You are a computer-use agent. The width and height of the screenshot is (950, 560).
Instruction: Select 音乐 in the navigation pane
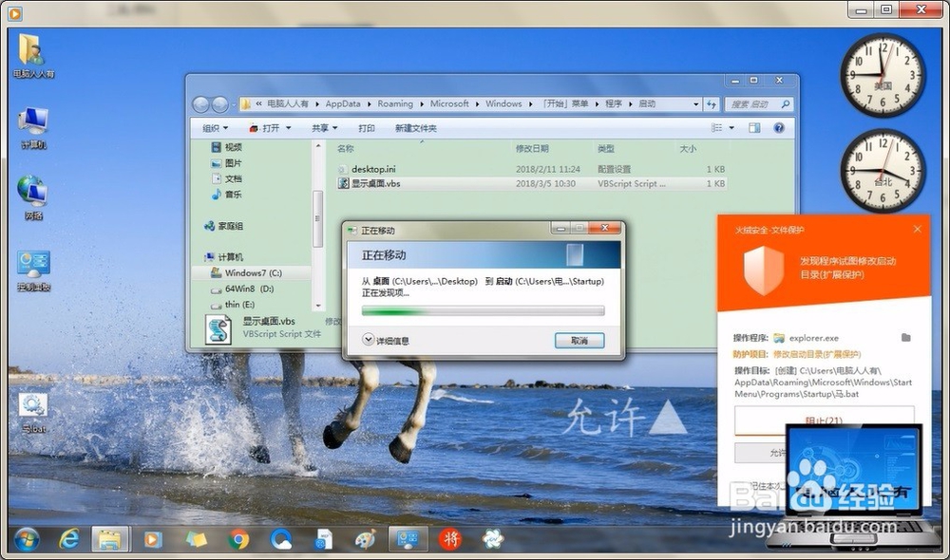tap(233, 195)
